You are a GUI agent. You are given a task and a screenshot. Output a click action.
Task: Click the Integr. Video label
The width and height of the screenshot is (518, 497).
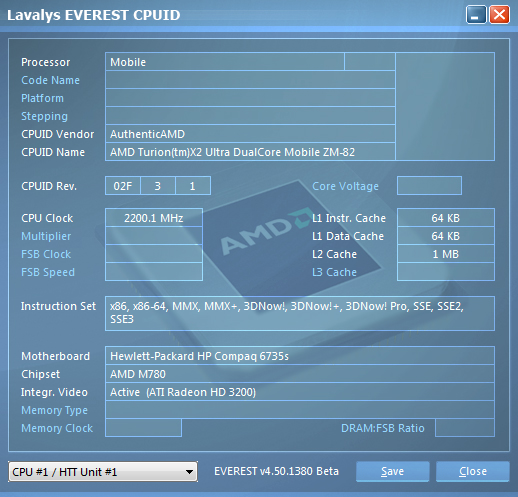(54, 392)
